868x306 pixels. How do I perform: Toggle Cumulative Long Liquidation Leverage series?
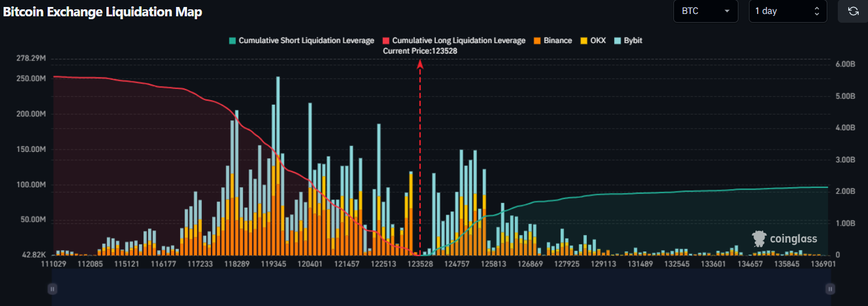click(453, 41)
